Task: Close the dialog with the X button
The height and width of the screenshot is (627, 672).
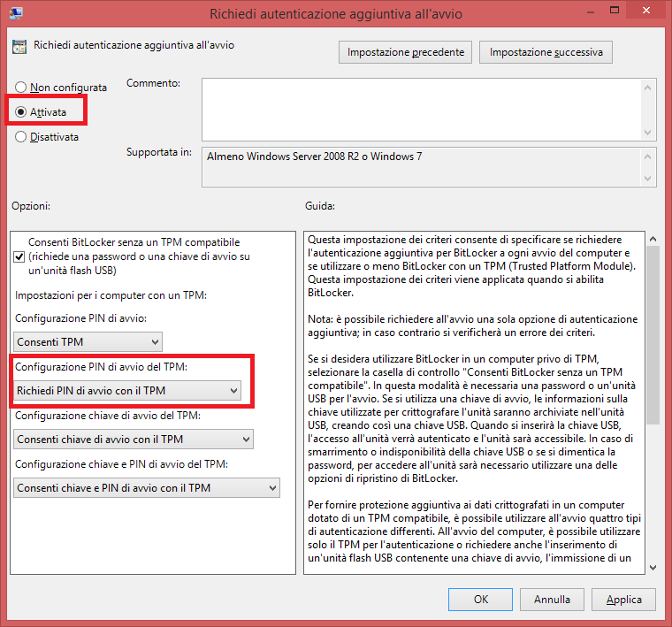Action: [x=645, y=11]
